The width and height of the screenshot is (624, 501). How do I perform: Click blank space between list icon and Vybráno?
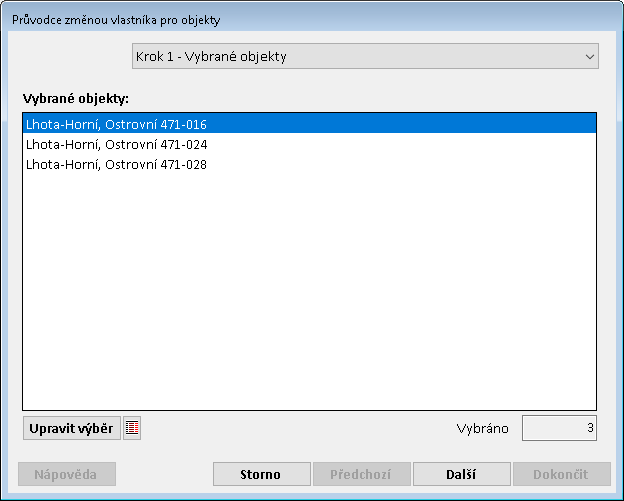(x=300, y=428)
